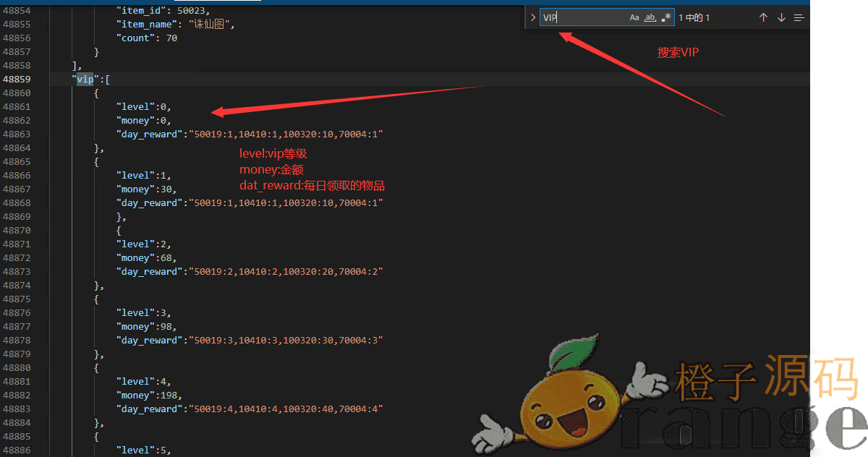Toggle Find in Selection icon
This screenshot has width=868, height=457.
coord(799,17)
